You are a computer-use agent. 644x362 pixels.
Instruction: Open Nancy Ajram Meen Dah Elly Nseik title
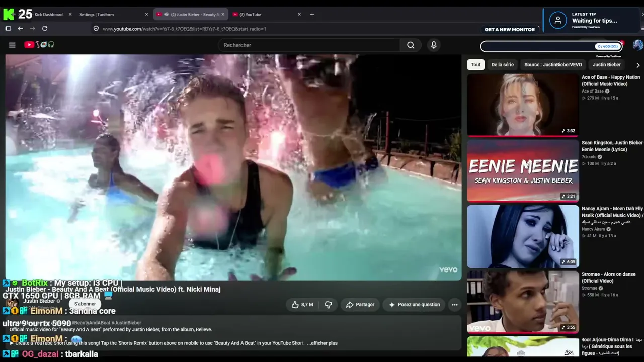(x=612, y=215)
